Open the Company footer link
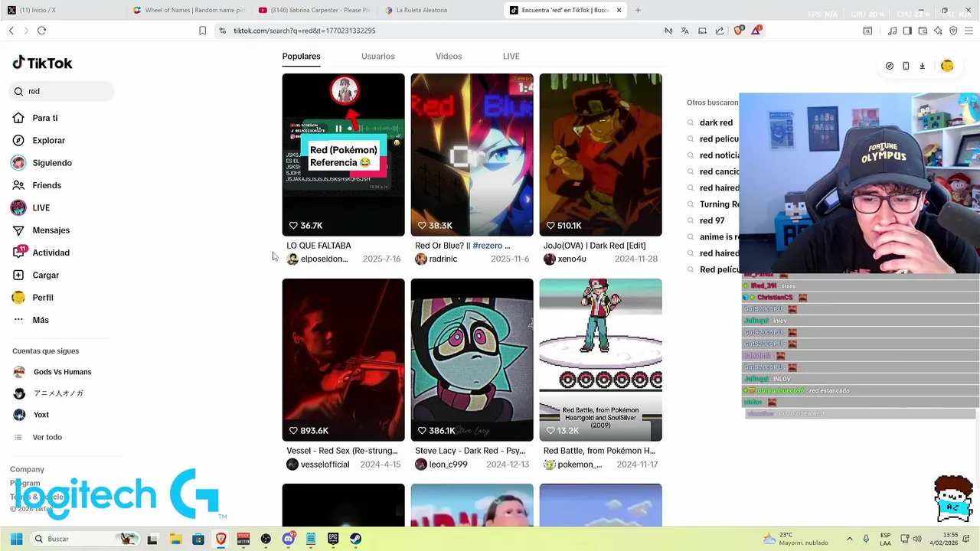 pos(27,469)
